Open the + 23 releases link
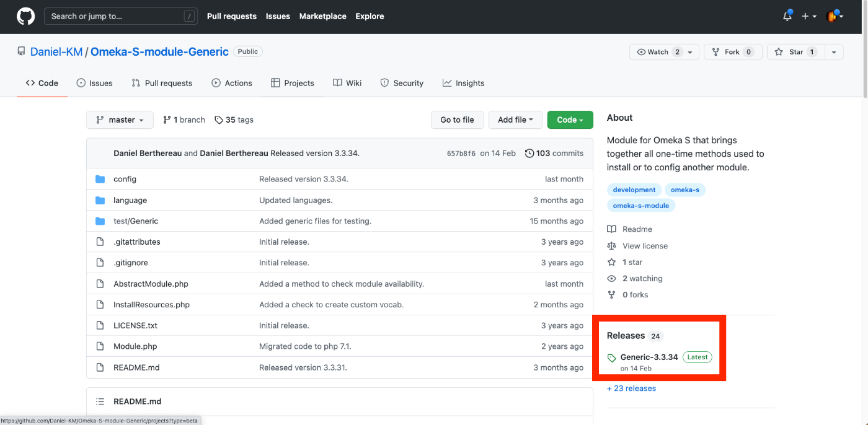This screenshot has height=425, width=868. [631, 388]
